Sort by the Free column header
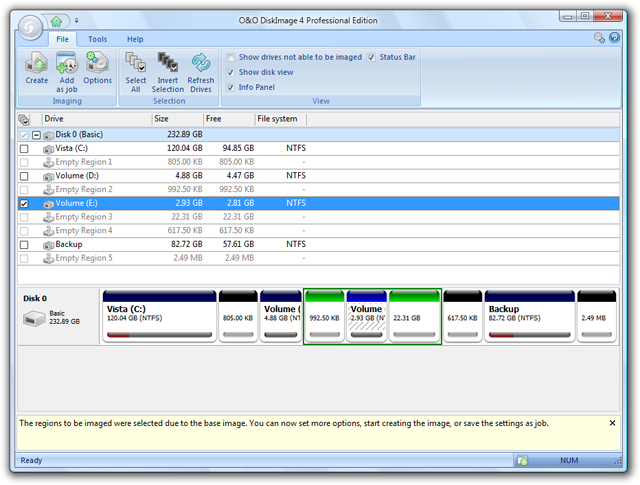Image resolution: width=640 pixels, height=485 pixels. [229, 119]
